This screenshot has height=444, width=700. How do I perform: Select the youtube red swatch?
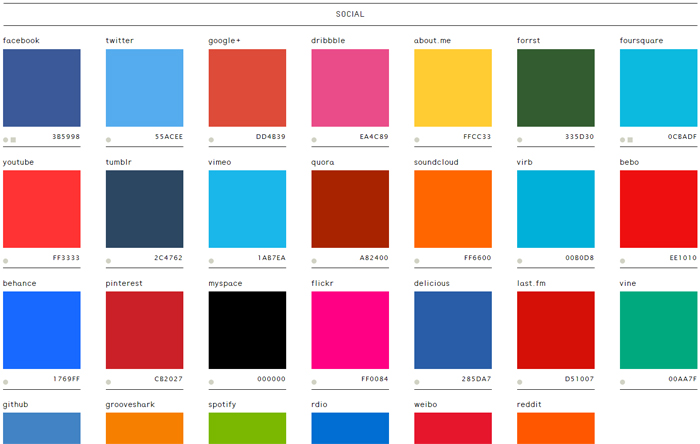click(42, 209)
